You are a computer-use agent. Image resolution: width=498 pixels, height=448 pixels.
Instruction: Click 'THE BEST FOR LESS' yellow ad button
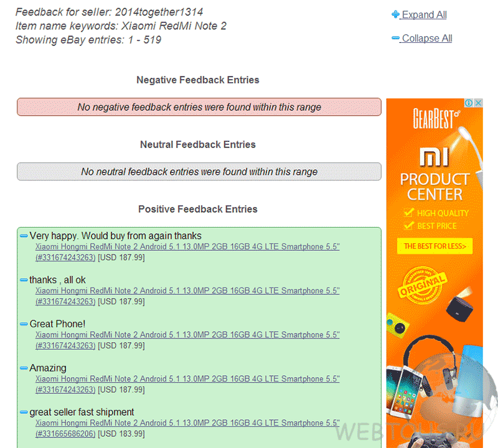tap(435, 246)
